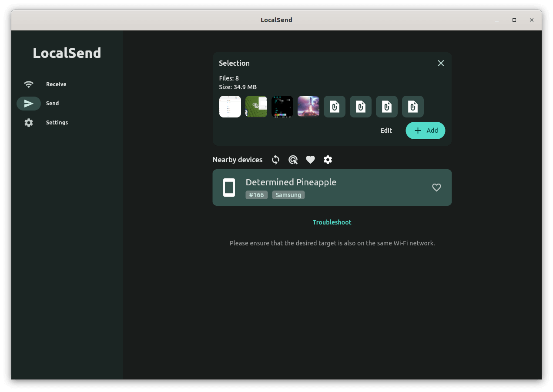Open the Troubleshoot link

(x=332, y=222)
